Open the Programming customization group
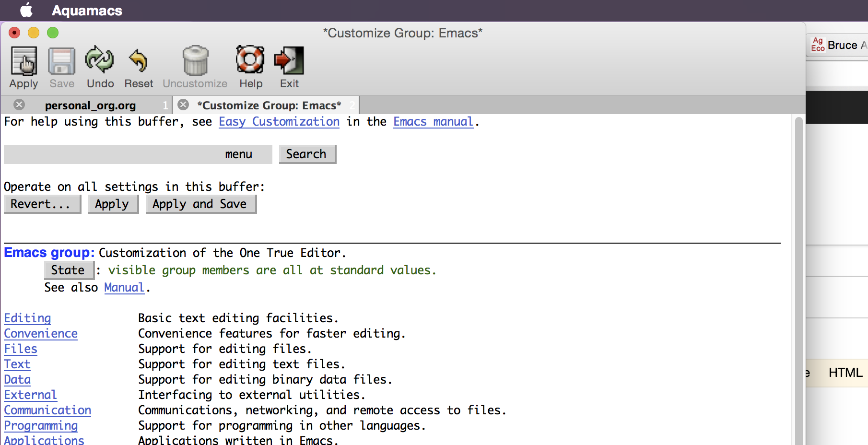 (41, 426)
